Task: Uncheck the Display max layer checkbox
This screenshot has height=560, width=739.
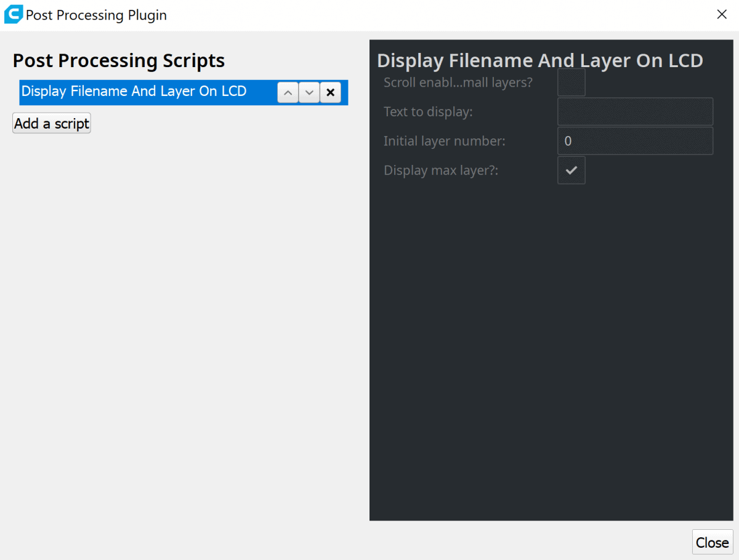Action: coord(571,170)
